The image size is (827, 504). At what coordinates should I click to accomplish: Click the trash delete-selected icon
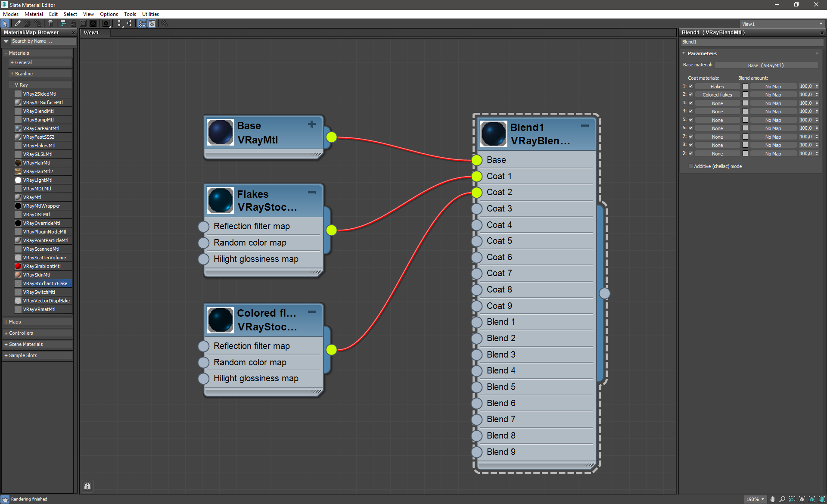(50, 24)
